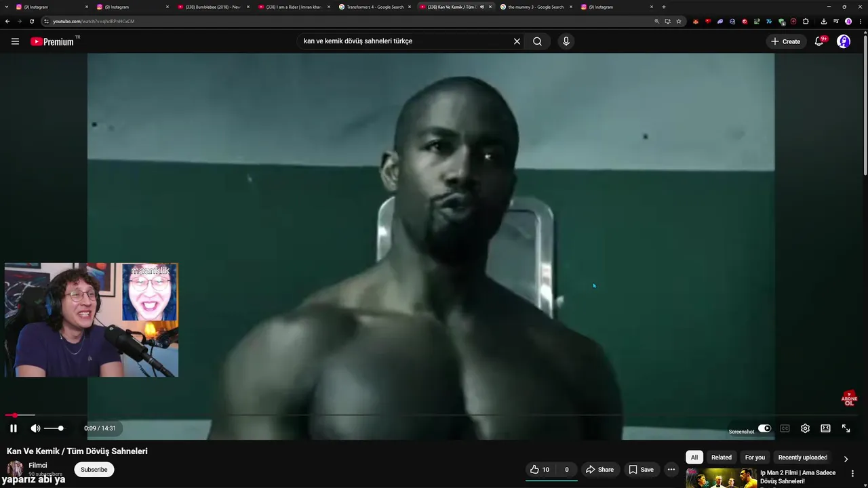The width and height of the screenshot is (868, 488).
Task: Open a new browser tab
Action: [663, 7]
